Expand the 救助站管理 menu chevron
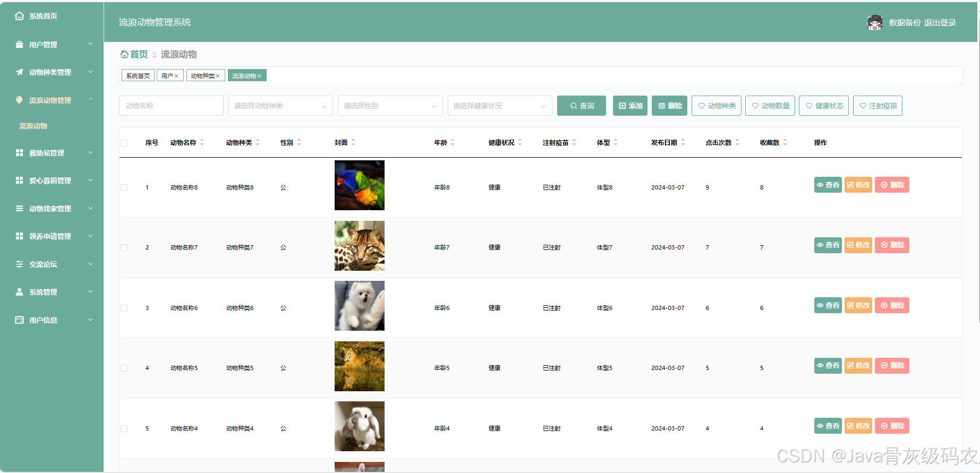 point(90,152)
